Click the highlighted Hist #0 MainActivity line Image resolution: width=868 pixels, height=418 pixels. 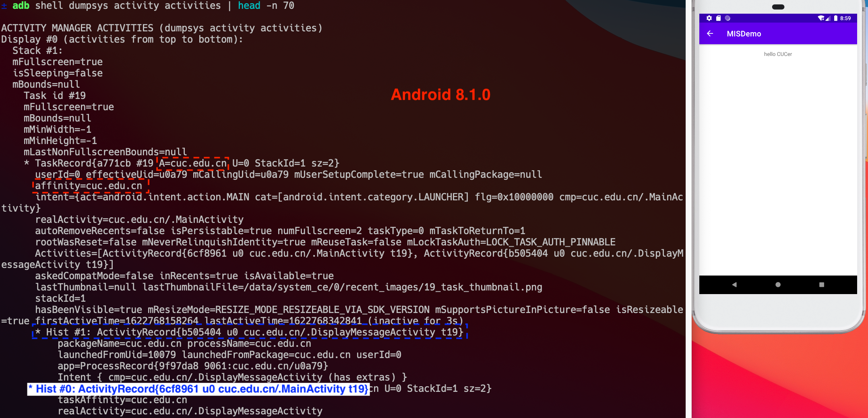pos(198,389)
